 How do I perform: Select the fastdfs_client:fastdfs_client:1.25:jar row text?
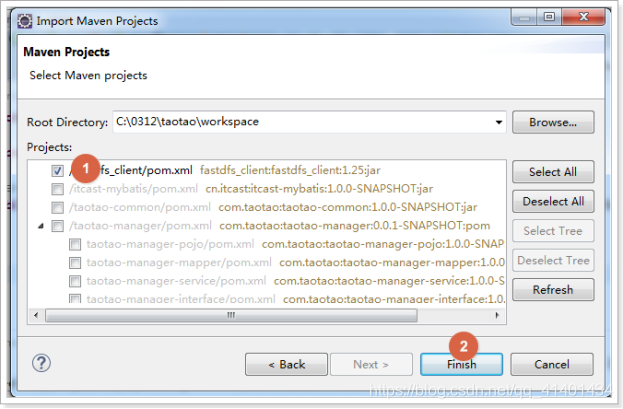pos(290,171)
